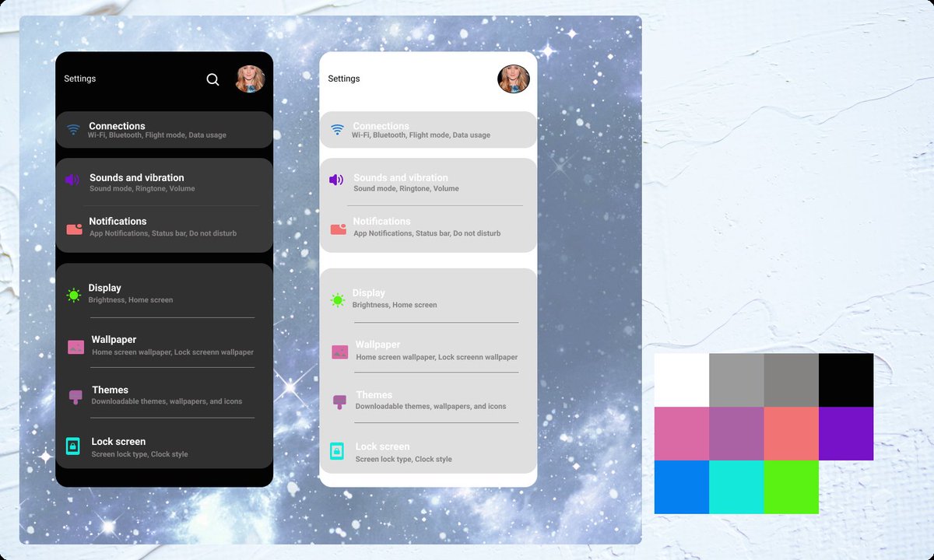The height and width of the screenshot is (560, 934).
Task: Open profile avatar in dark Settings
Action: point(251,79)
